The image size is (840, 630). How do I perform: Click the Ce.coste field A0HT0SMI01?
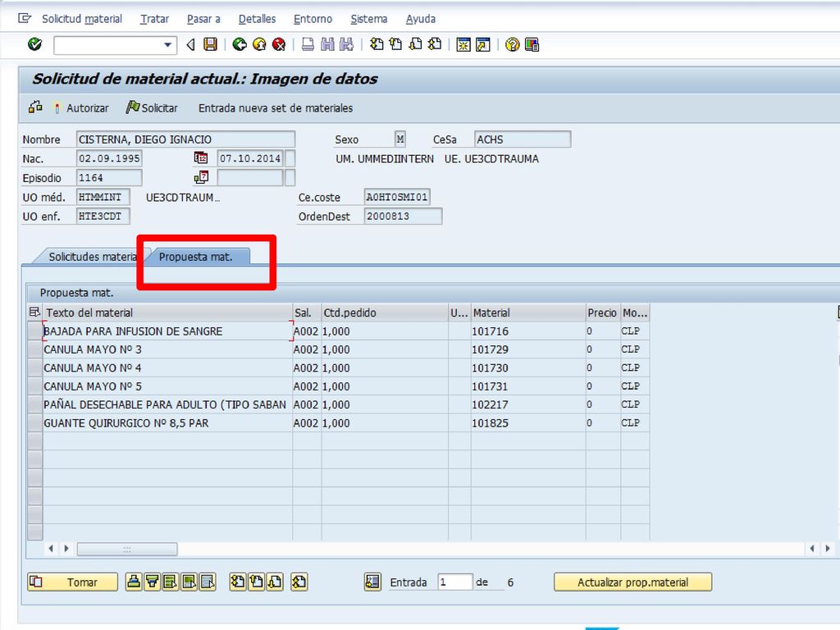tap(397, 197)
